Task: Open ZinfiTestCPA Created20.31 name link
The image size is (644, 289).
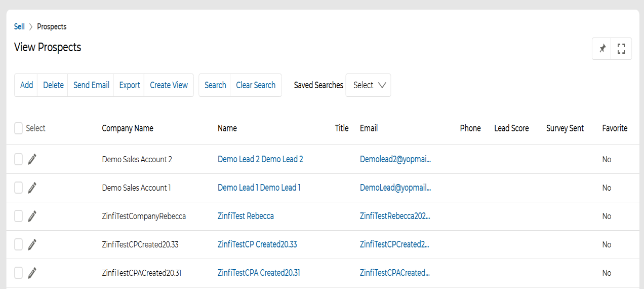Action: point(259,273)
